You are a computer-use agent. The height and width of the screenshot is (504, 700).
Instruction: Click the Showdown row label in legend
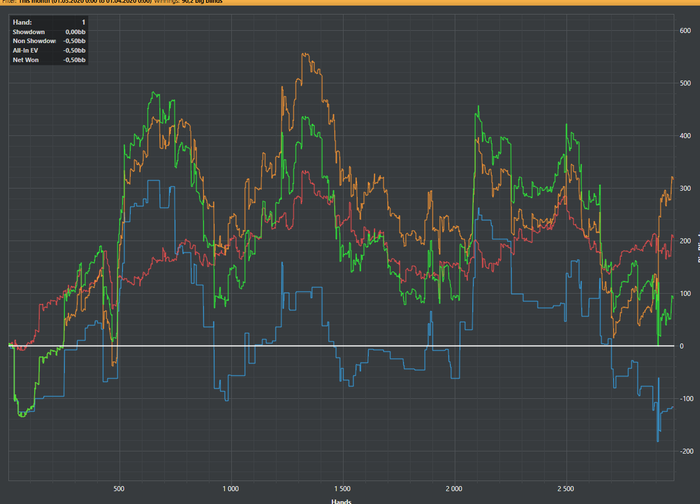coord(29,32)
